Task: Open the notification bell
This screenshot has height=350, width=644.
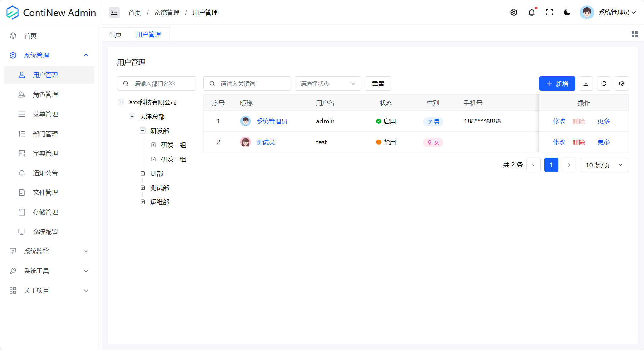Action: coord(531,12)
